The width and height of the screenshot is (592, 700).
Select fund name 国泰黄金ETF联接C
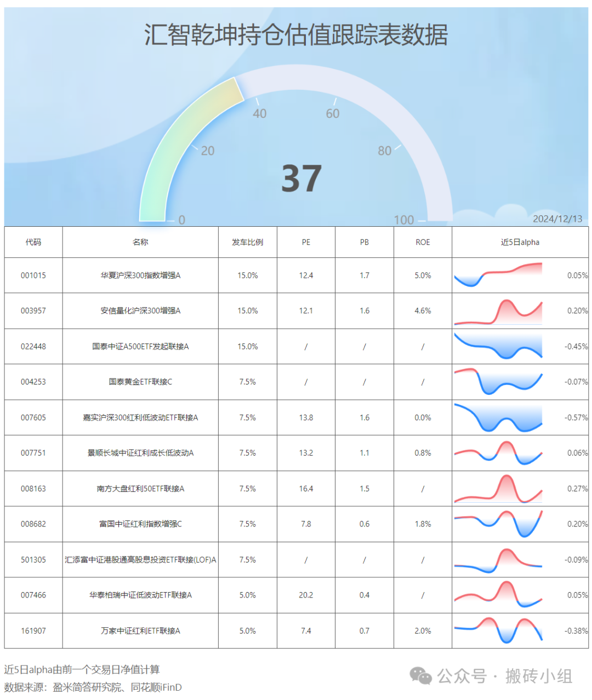click(x=140, y=382)
